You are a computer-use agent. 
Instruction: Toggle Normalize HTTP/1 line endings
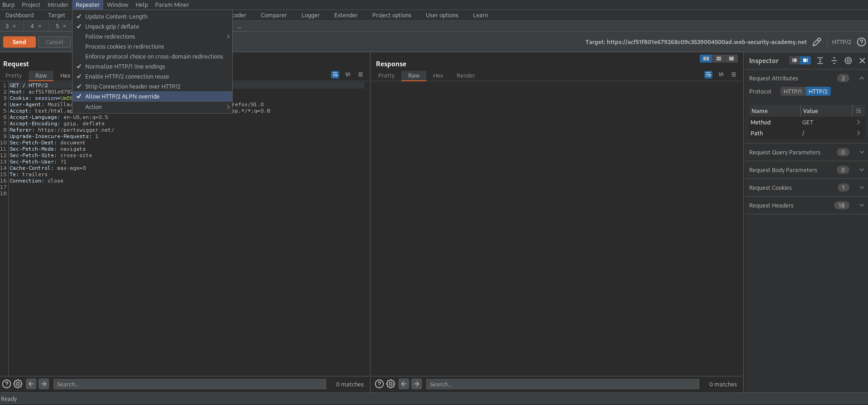pyautogui.click(x=152, y=66)
